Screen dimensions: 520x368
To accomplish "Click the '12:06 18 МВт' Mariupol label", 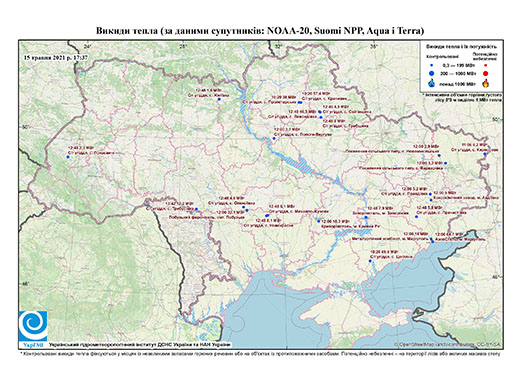I will click(416, 234).
